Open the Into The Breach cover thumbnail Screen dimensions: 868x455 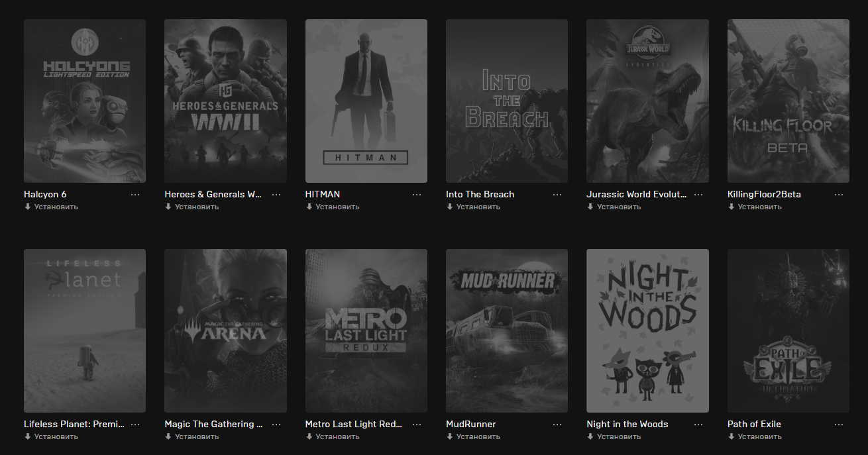click(507, 101)
